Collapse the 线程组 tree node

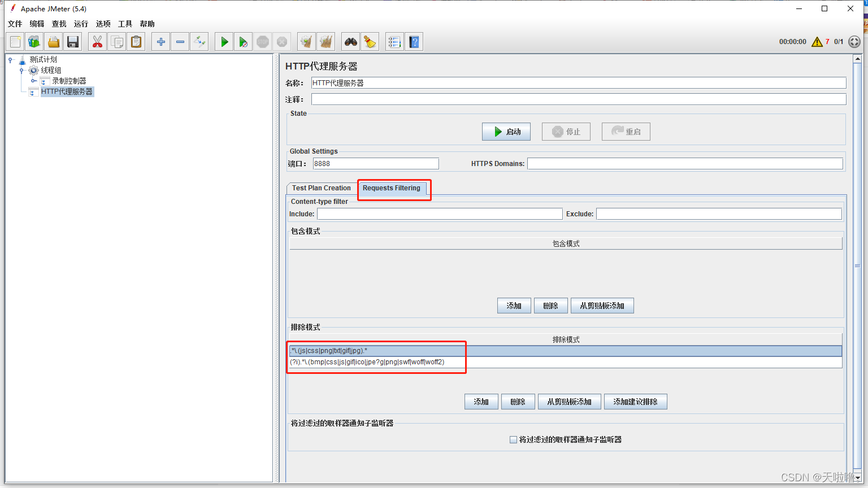point(21,70)
